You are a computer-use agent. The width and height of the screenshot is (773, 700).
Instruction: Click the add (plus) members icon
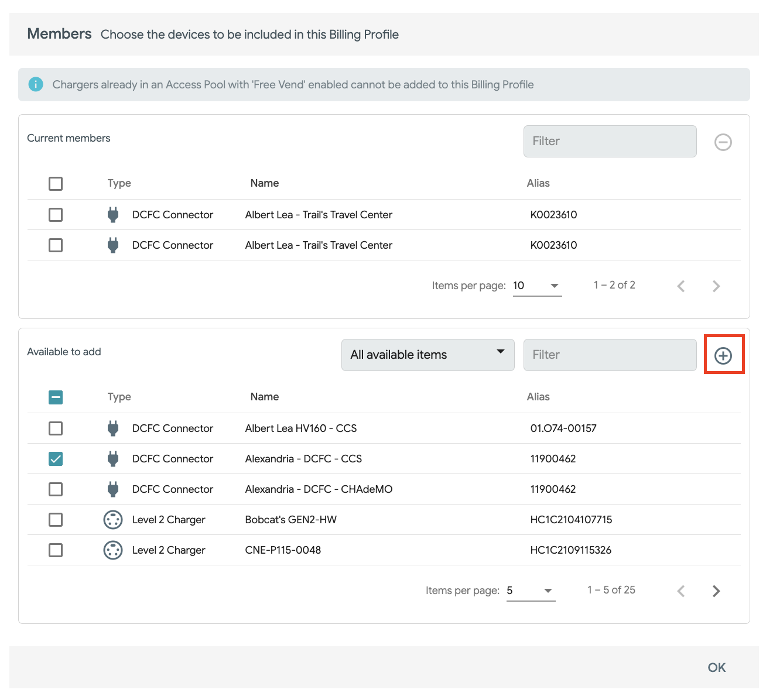coord(723,355)
